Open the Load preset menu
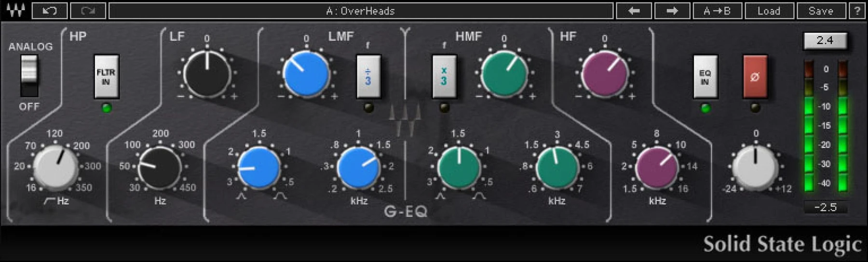Screen dimensions: 868x262 769,11
